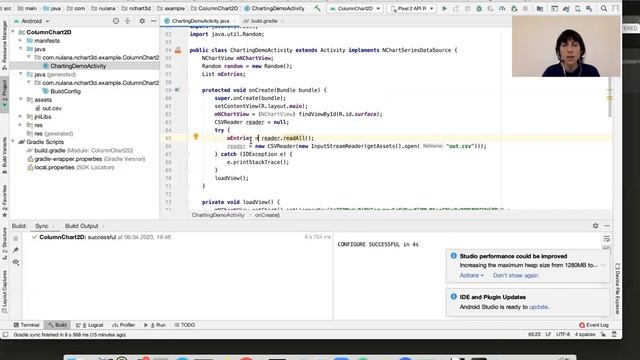Viewport: 640px width, 360px height.
Task: Collapse the java (generated) folder
Action: click(x=20, y=74)
